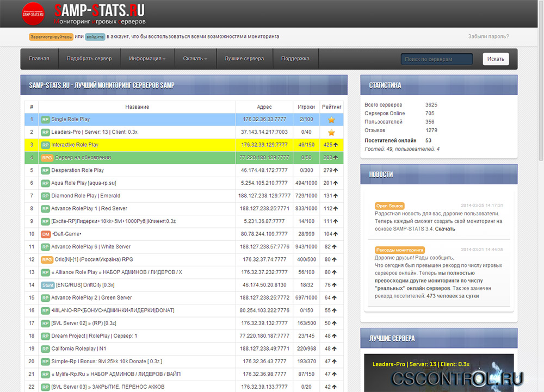
Task: Open Advance RolePlay 2 | Green Server
Action: [x=91, y=298]
